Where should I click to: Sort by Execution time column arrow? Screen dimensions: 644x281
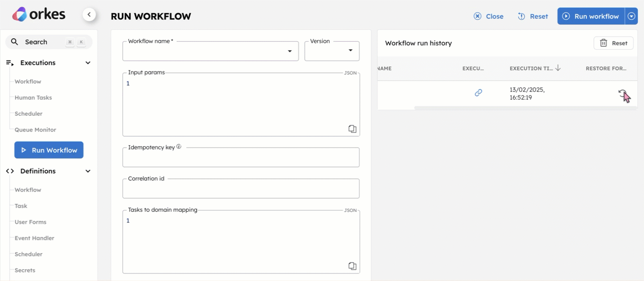tap(558, 68)
